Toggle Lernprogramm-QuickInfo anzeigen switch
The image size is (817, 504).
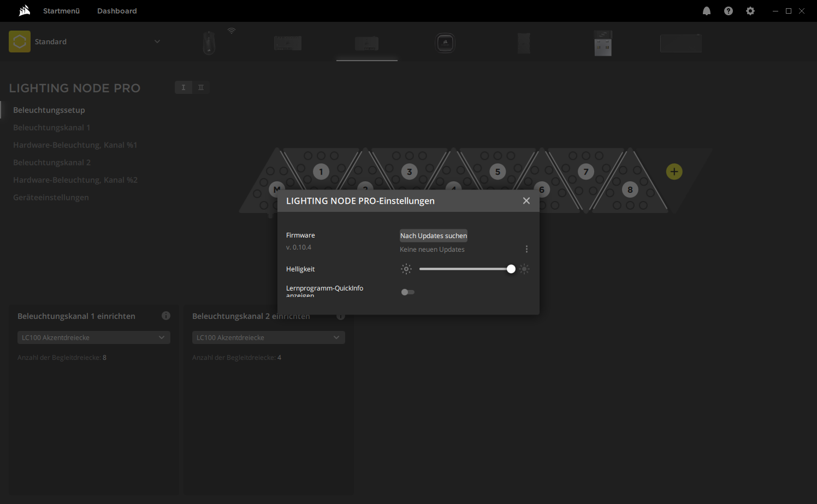[407, 292]
